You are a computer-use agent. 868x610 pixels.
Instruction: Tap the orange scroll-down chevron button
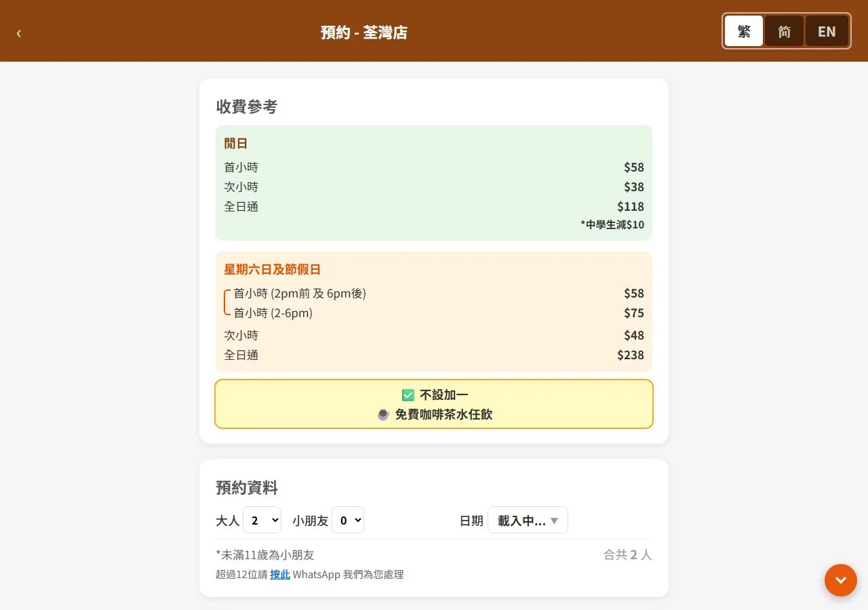point(841,580)
